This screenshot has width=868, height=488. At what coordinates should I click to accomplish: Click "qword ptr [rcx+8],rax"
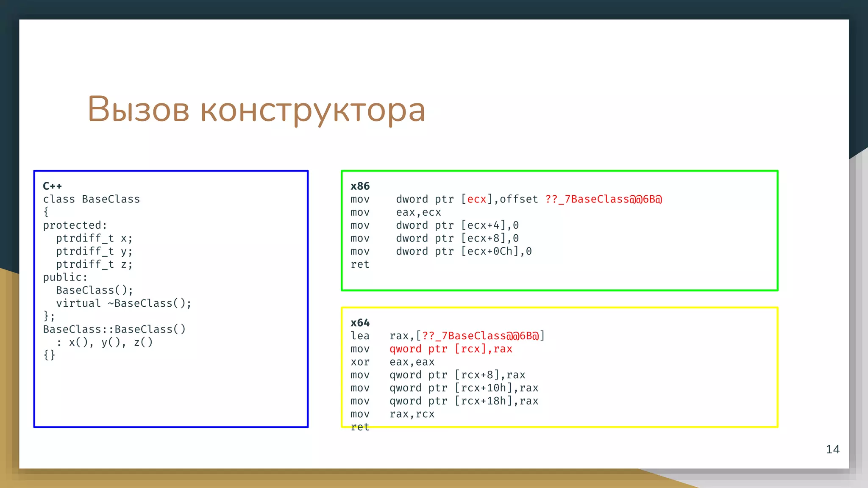[457, 375]
